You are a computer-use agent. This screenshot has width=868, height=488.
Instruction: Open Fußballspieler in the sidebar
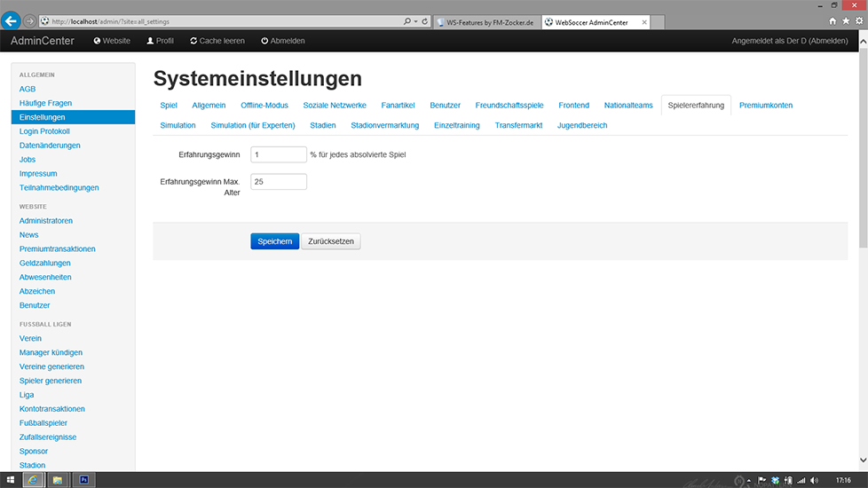[43, 423]
